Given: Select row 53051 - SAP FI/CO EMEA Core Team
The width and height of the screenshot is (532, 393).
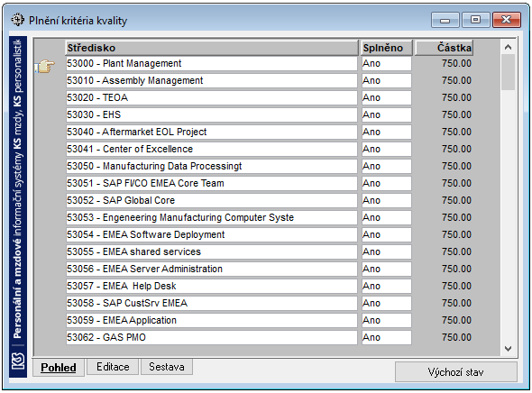Looking at the screenshot, I should [x=212, y=184].
